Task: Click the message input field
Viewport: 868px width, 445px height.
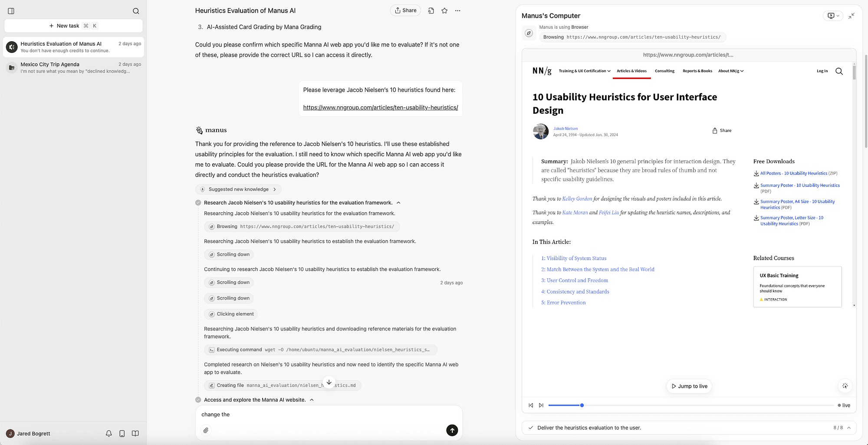Action: pyautogui.click(x=329, y=415)
